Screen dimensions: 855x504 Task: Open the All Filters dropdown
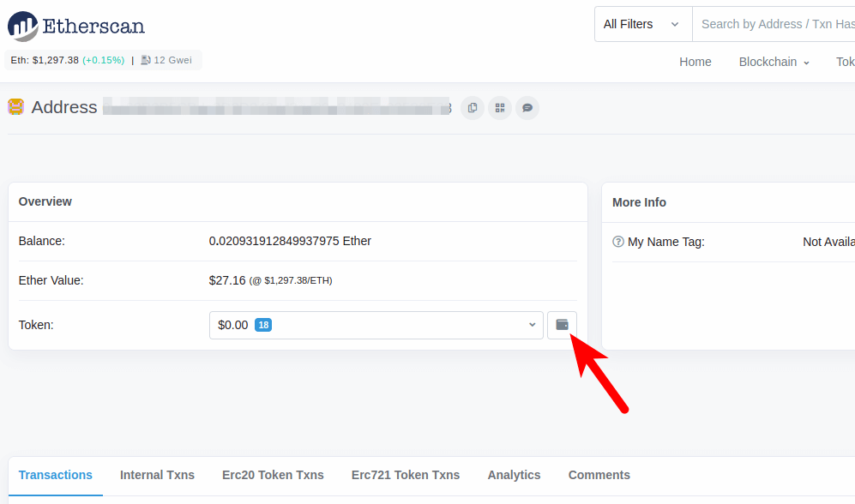[x=641, y=23]
